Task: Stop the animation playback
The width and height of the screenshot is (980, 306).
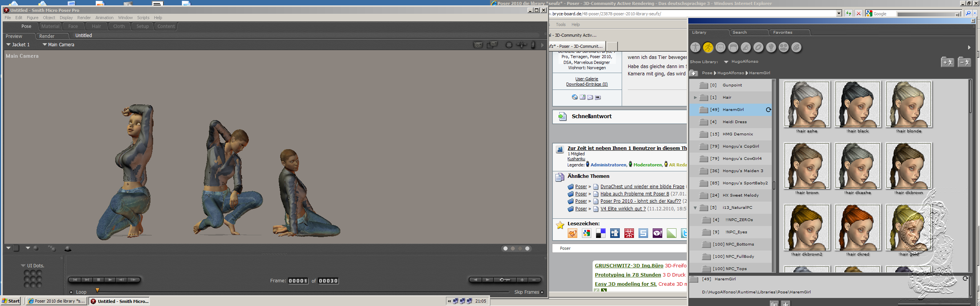Action: (98, 280)
